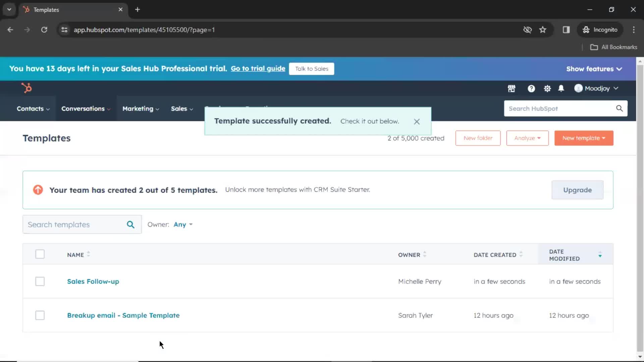Open the Owner Any filter dropdown
The width and height of the screenshot is (644, 362).
pos(183,225)
